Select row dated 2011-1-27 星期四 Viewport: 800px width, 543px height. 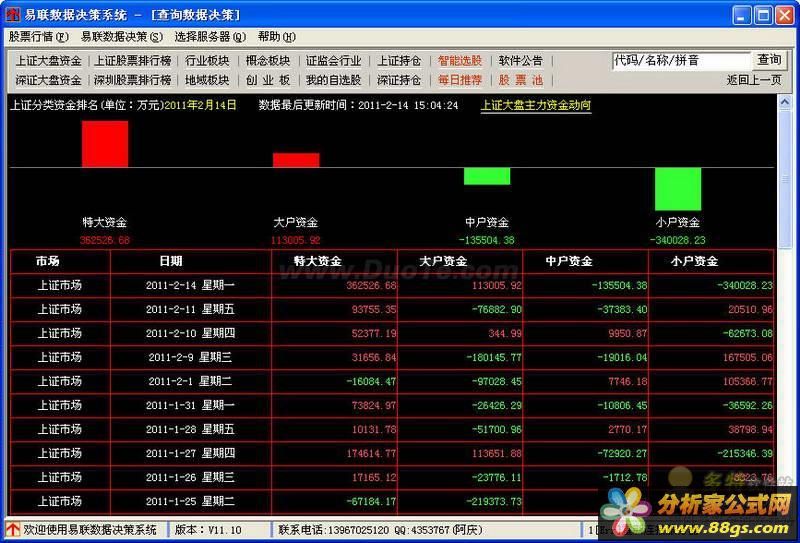(392, 453)
